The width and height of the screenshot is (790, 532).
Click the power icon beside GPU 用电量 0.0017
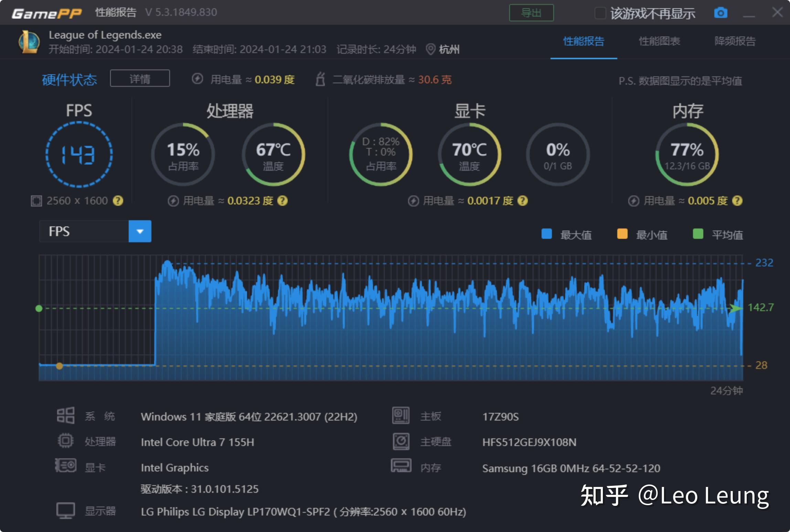[x=413, y=201]
